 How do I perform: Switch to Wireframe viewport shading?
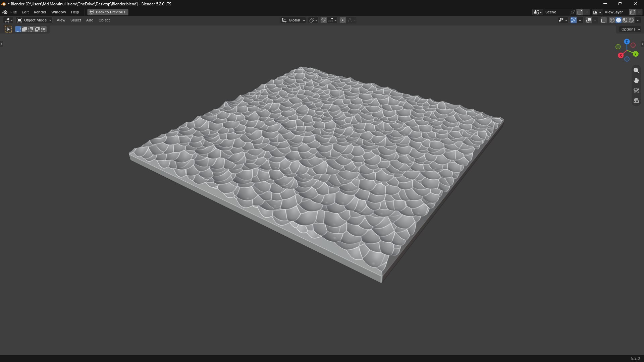pyautogui.click(x=612, y=20)
